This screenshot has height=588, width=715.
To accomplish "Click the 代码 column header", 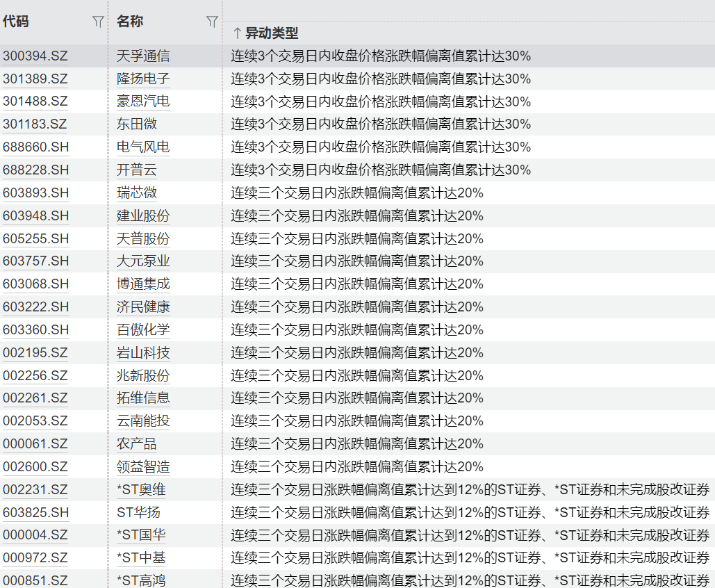I will (x=16, y=22).
